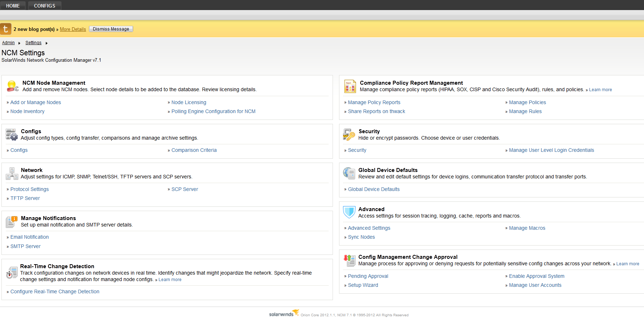The width and height of the screenshot is (644, 322).
Task: Click the SolarWinds logo in the footer
Action: 284,313
